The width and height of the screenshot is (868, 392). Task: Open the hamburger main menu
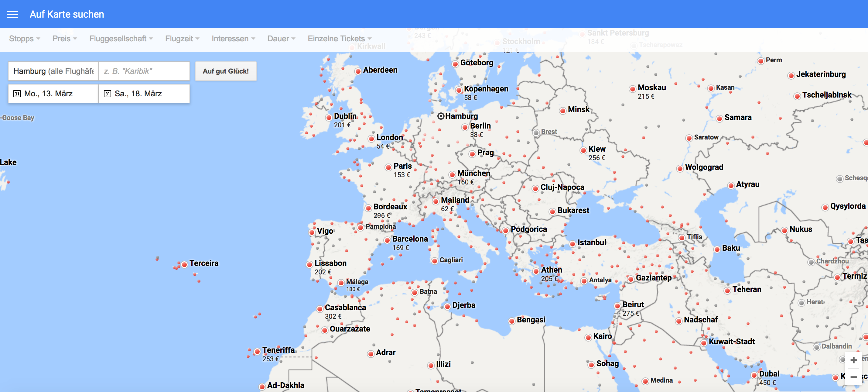13,14
